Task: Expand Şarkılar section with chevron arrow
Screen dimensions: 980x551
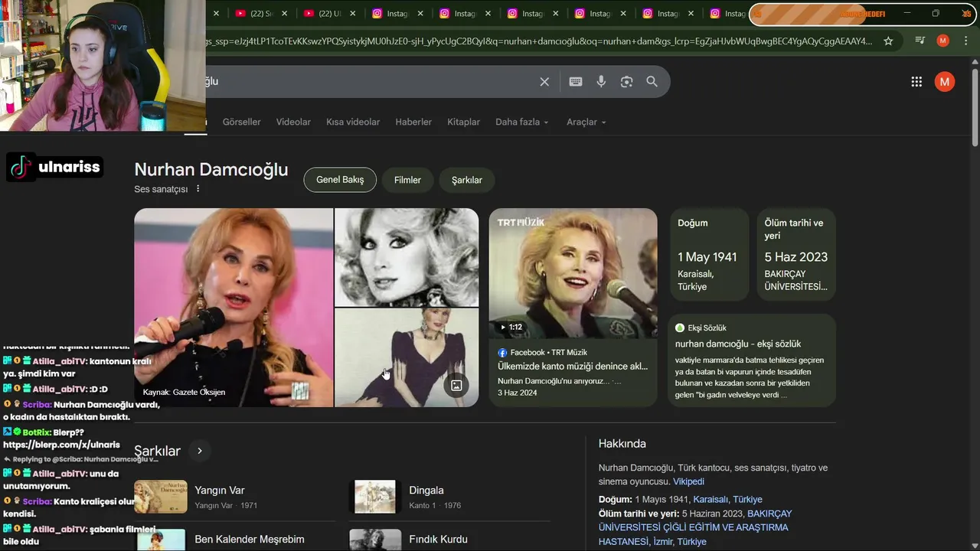Action: [199, 451]
